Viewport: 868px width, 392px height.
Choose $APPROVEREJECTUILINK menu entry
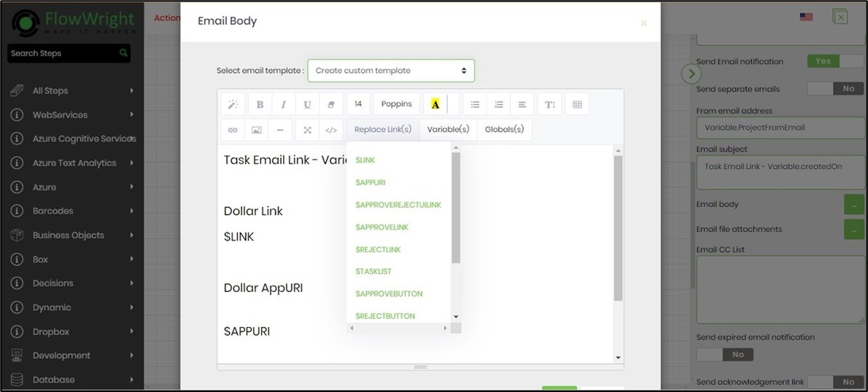[x=398, y=205]
